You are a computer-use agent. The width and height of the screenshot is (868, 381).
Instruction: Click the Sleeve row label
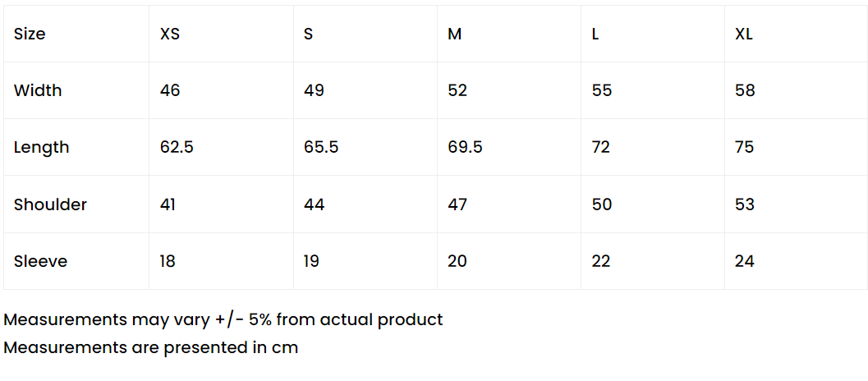[x=76, y=261]
